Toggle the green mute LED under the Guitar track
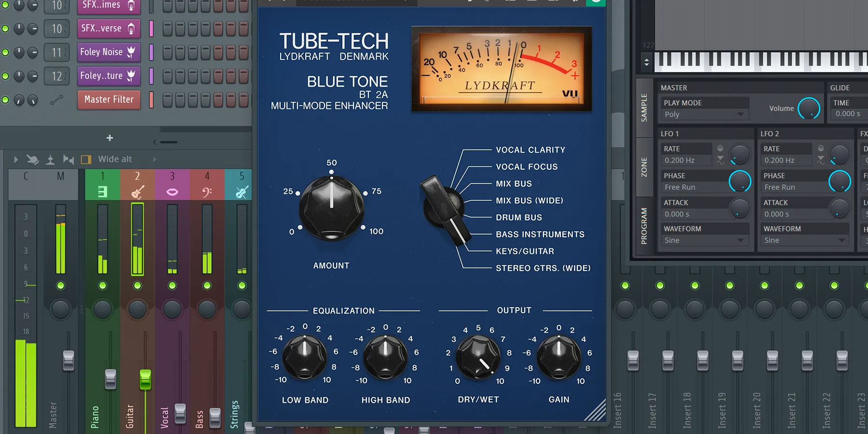 pos(137,285)
